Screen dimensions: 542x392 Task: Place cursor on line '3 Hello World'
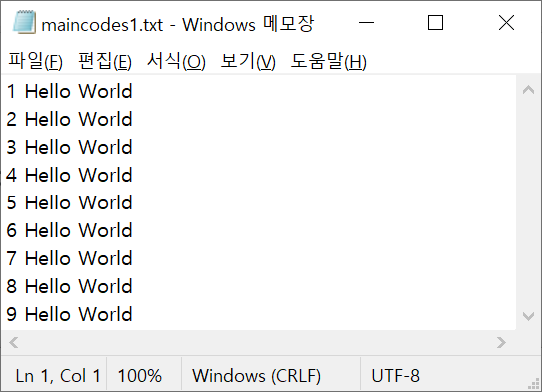pyautogui.click(x=70, y=148)
